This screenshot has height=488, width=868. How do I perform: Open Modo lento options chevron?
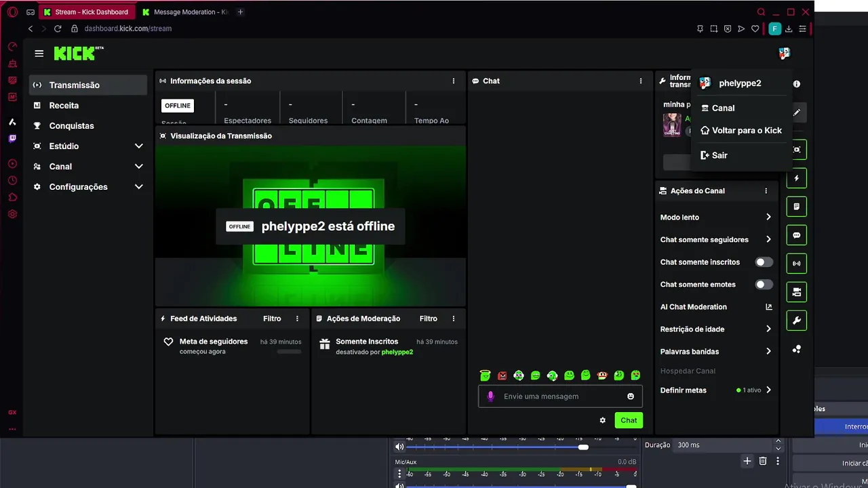[768, 218]
